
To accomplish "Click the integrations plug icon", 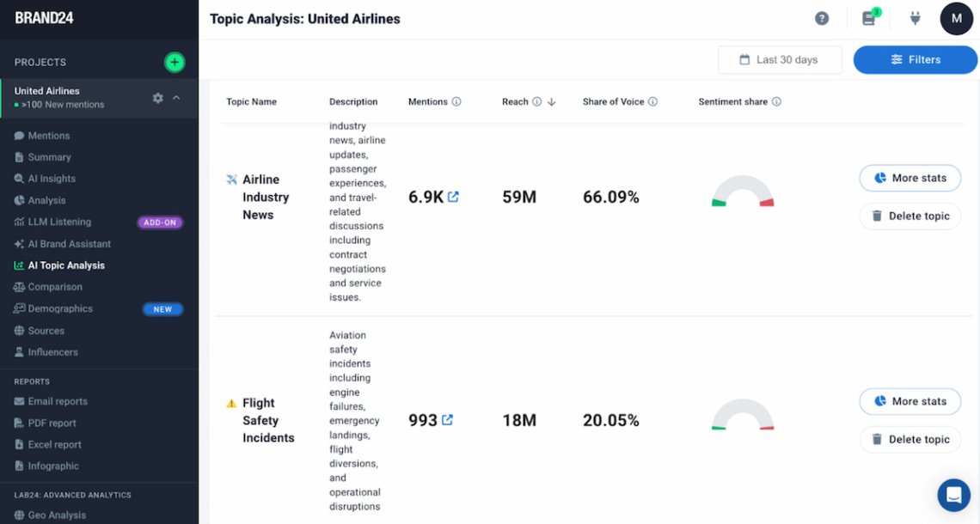I will pyautogui.click(x=915, y=19).
